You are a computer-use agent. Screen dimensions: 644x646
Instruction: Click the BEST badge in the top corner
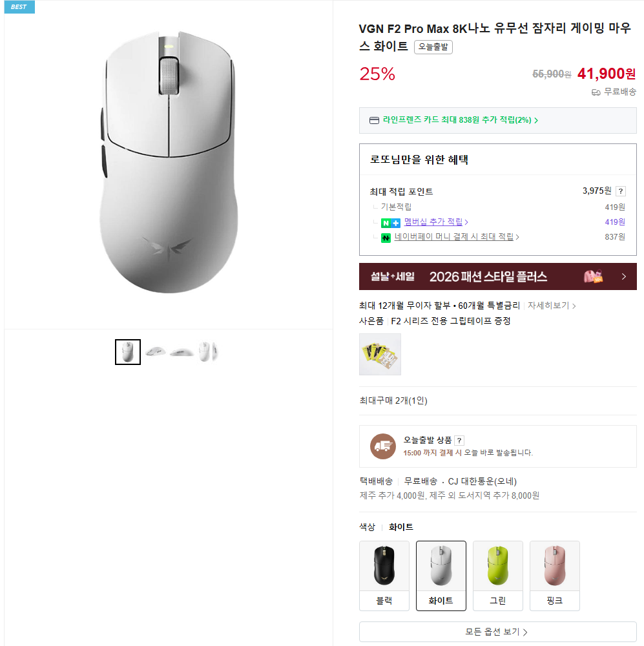pyautogui.click(x=19, y=6)
